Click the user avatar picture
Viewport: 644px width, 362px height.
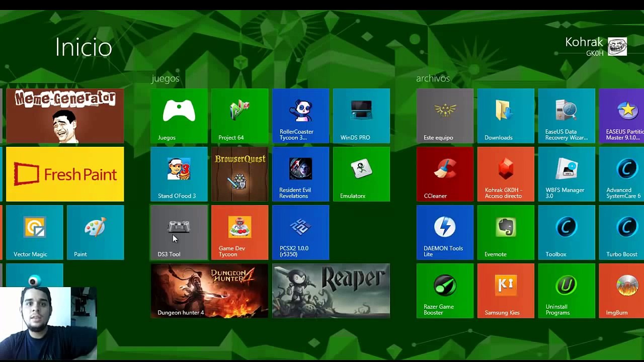click(x=617, y=46)
